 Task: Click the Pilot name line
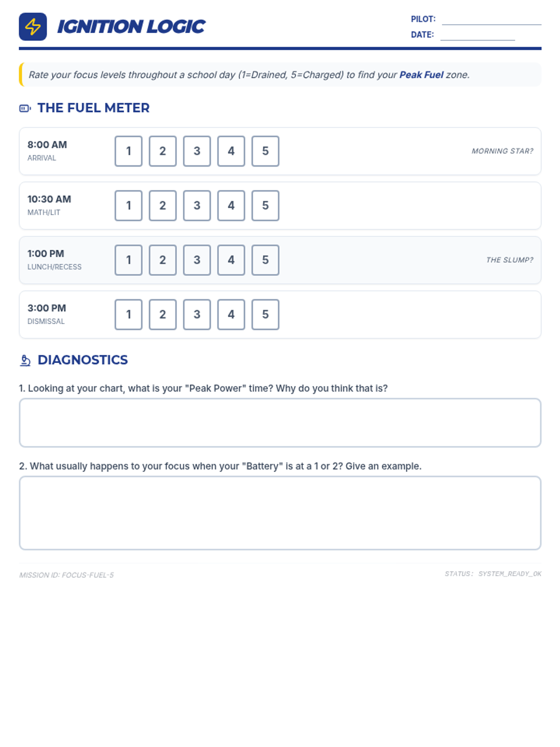[491, 20]
